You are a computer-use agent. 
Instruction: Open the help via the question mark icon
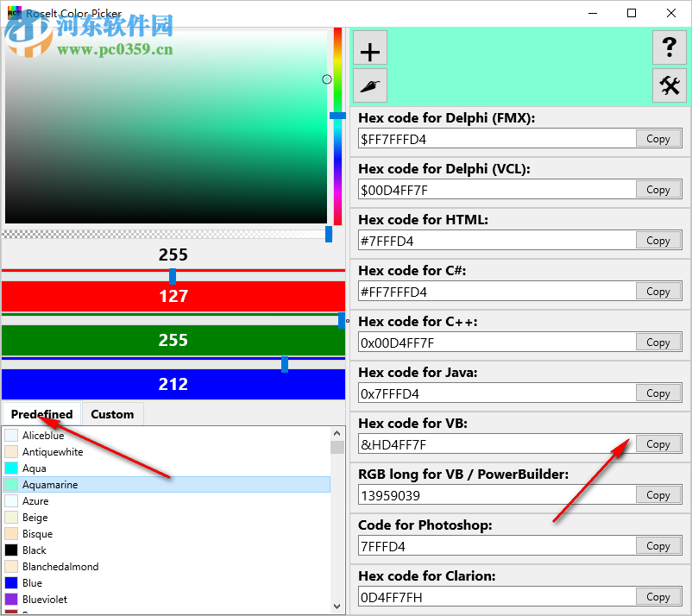(670, 48)
